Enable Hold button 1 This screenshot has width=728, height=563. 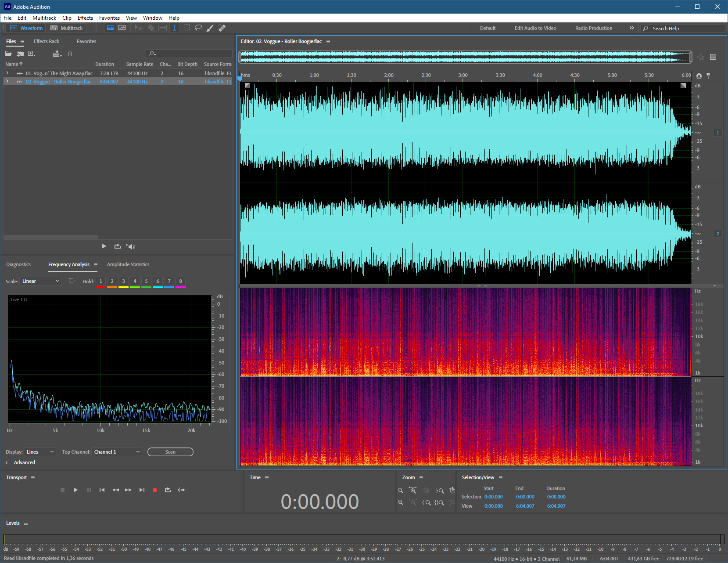(x=100, y=281)
